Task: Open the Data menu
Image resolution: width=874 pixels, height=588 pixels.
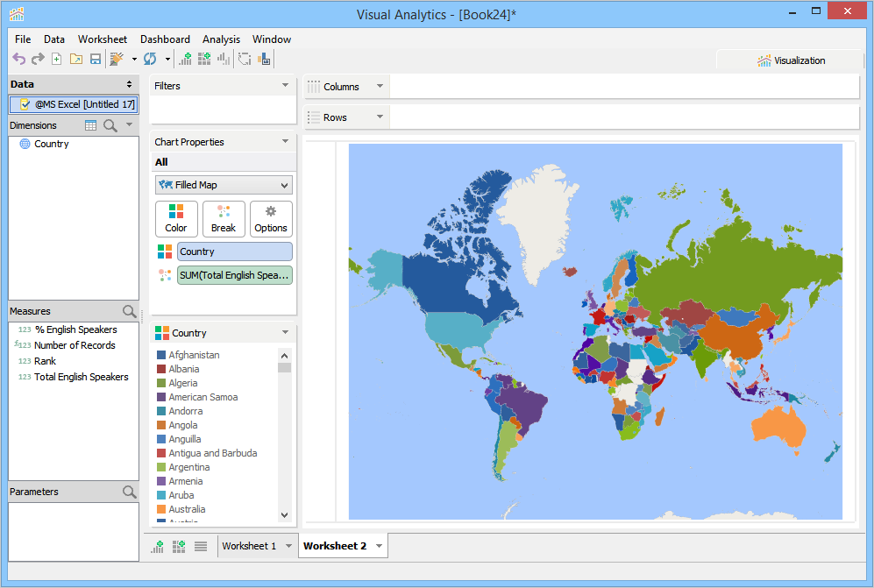Action: click(54, 39)
